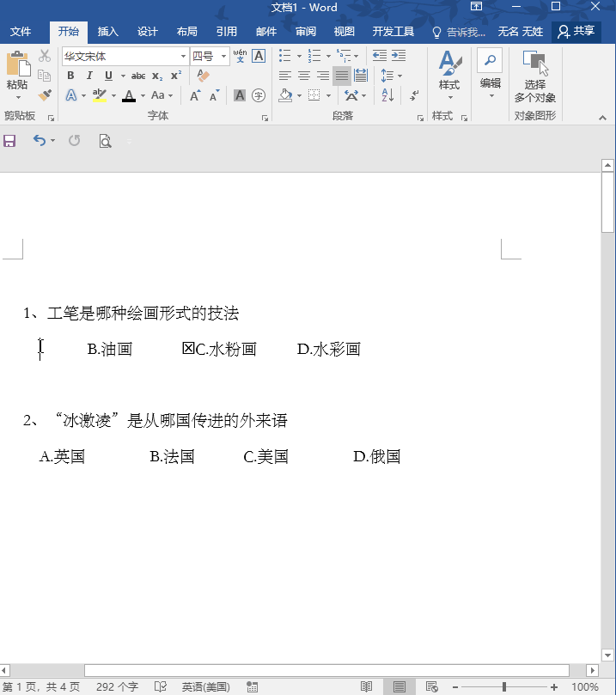Screen dimensions: 616x695
Task: Switch to the 开发工具 Developer tab
Action: click(x=393, y=32)
